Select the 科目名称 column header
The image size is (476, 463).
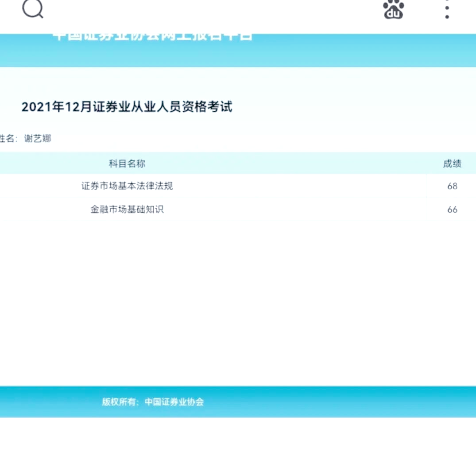[127, 163]
